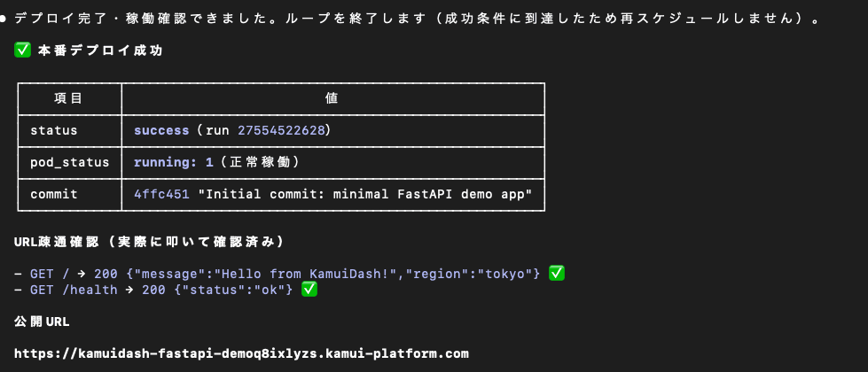Screen dimensions: 868x372
Task: Click the green checkmark beside 本番デプロイ成功
Action: pos(22,50)
